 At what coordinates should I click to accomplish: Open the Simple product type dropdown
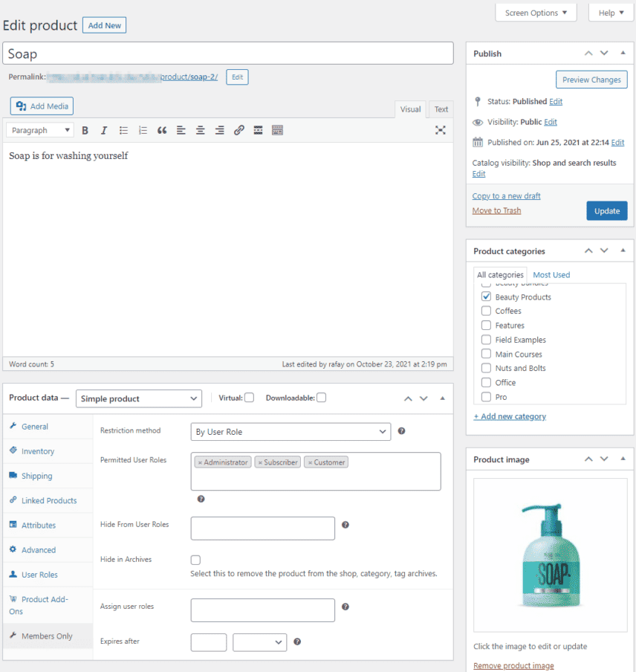(x=138, y=398)
